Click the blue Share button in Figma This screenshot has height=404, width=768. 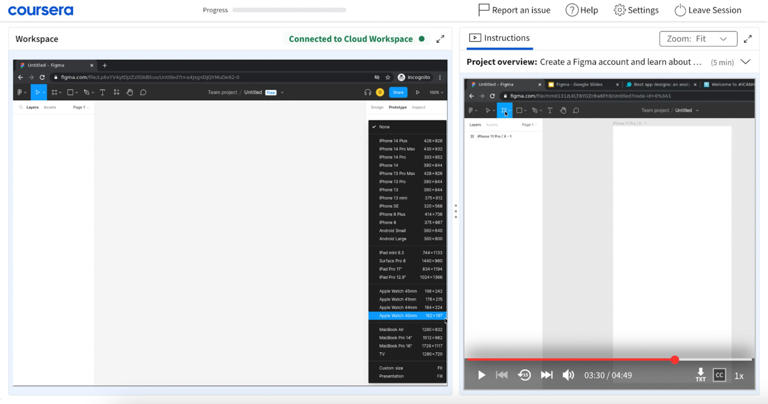pos(398,92)
